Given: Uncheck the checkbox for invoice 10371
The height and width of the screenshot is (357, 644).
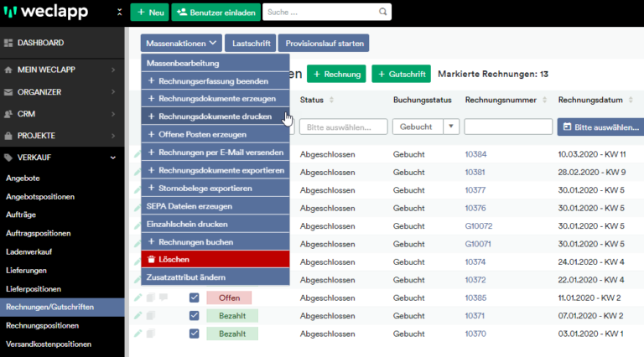Looking at the screenshot, I should pos(195,316).
